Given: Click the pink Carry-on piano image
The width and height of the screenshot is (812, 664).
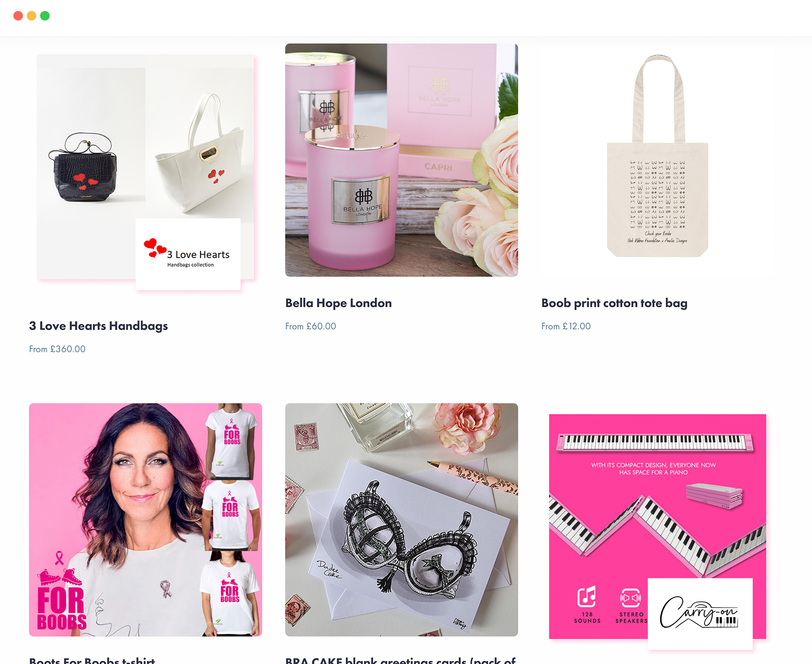Looking at the screenshot, I should coord(657,525).
